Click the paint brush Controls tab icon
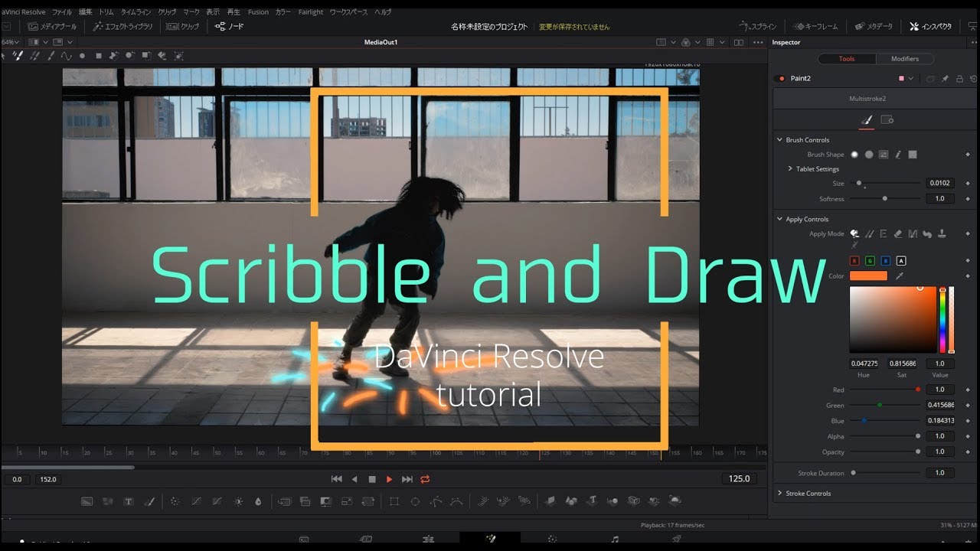Image resolution: width=980 pixels, height=551 pixels. click(x=867, y=120)
